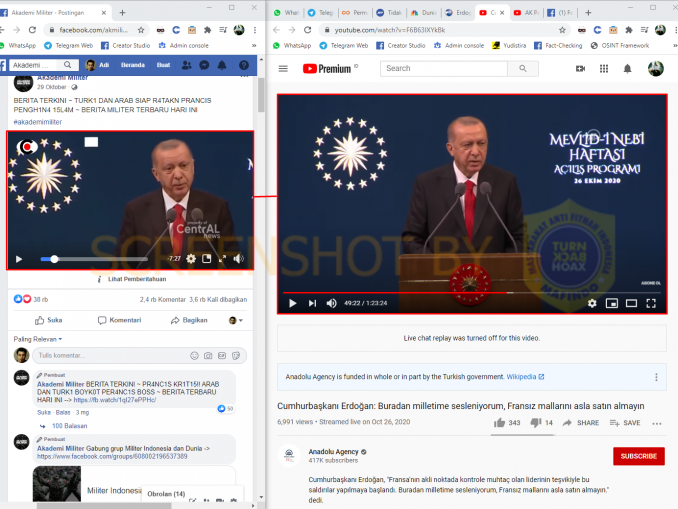Image resolution: width=678 pixels, height=509 pixels.
Task: Open the #akademimiliter hashtag
Action: [x=38, y=122]
